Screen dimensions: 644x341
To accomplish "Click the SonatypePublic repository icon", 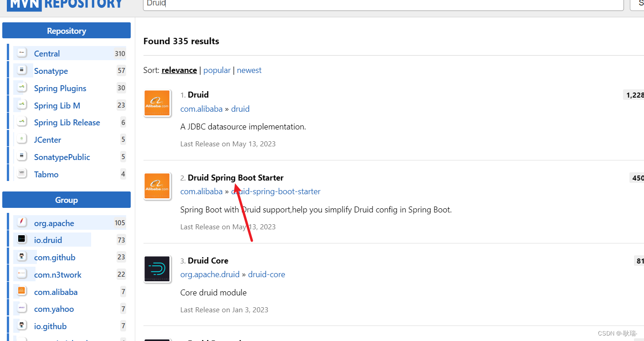I will 21,157.
